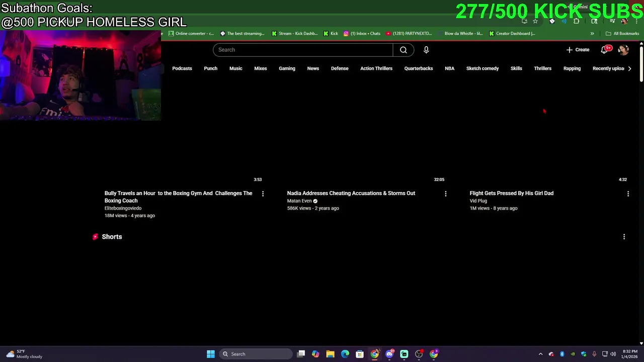Screen dimensions: 644x362
Task: Select the Mixes category chip
Action: point(260,68)
